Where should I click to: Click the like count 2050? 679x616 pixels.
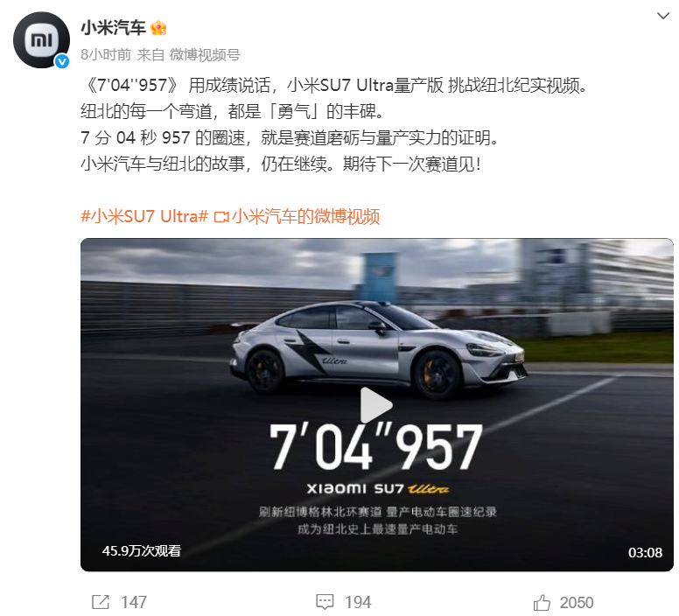577,602
